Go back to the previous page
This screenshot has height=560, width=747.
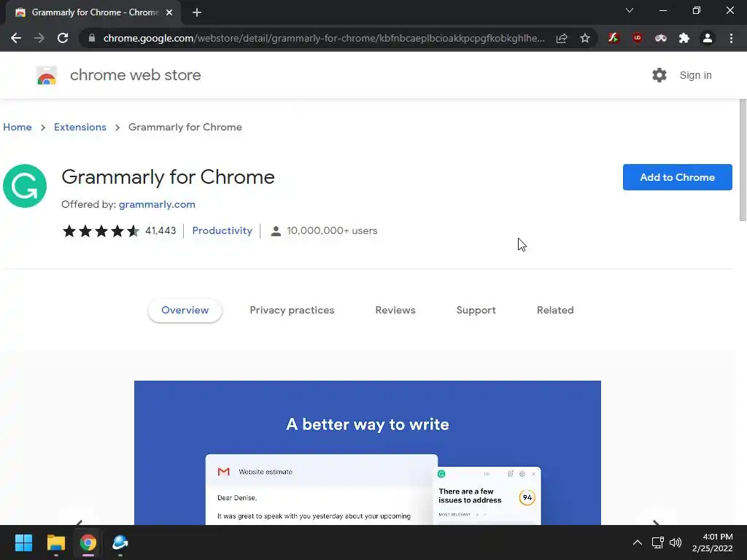pyautogui.click(x=16, y=38)
